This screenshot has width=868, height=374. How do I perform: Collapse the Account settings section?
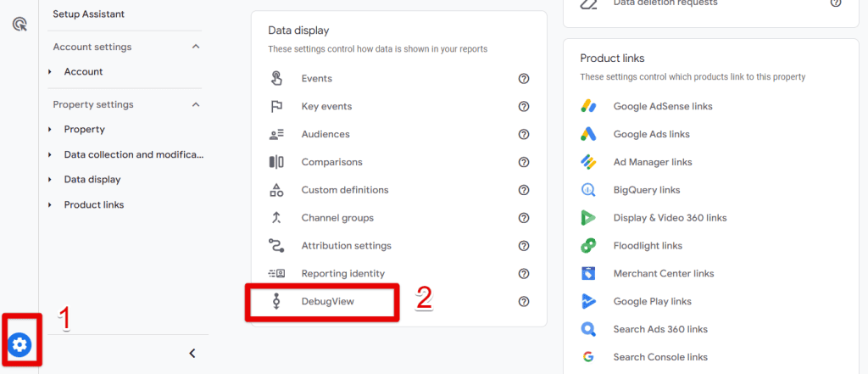196,47
